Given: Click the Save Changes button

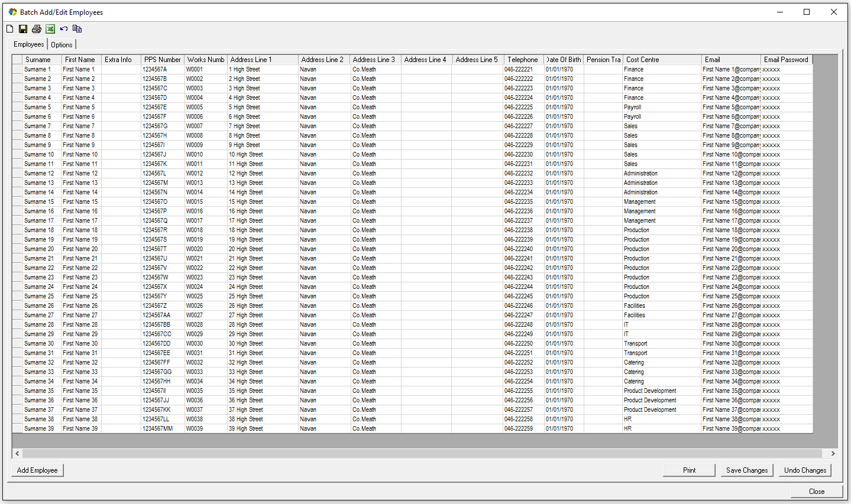Looking at the screenshot, I should click(747, 470).
